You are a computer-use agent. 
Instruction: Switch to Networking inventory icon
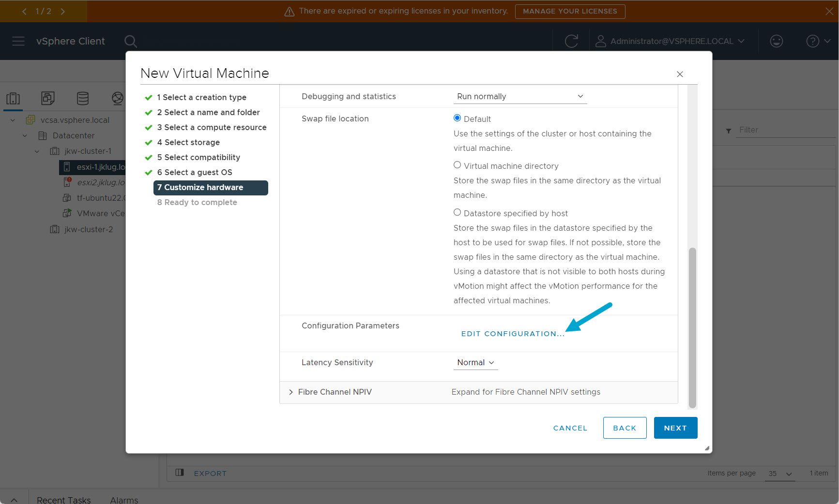[117, 99]
